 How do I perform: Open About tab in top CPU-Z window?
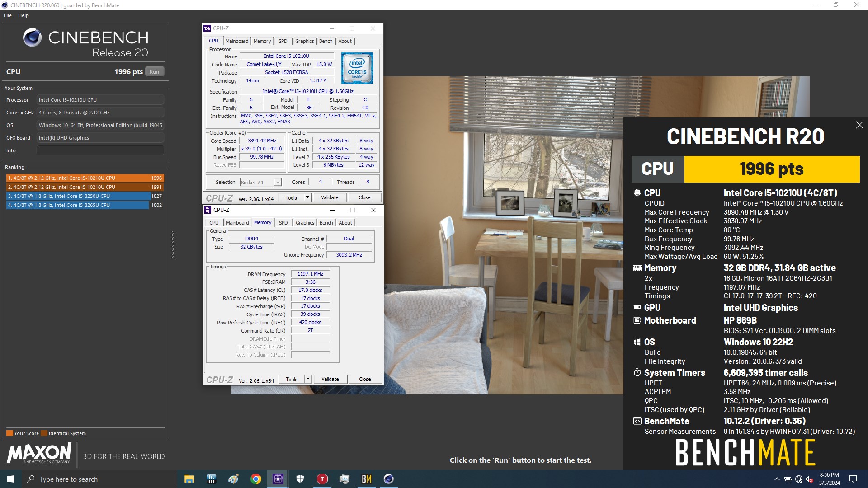[345, 41]
